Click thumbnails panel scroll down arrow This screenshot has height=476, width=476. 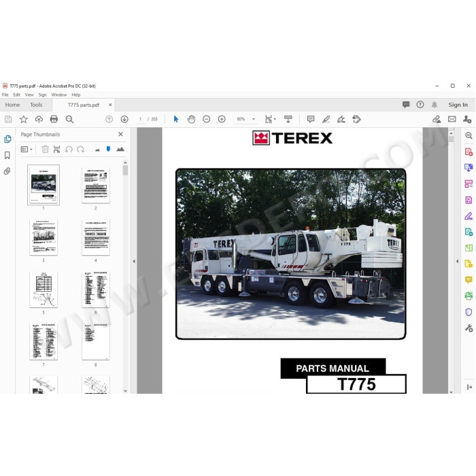pyautogui.click(x=125, y=391)
